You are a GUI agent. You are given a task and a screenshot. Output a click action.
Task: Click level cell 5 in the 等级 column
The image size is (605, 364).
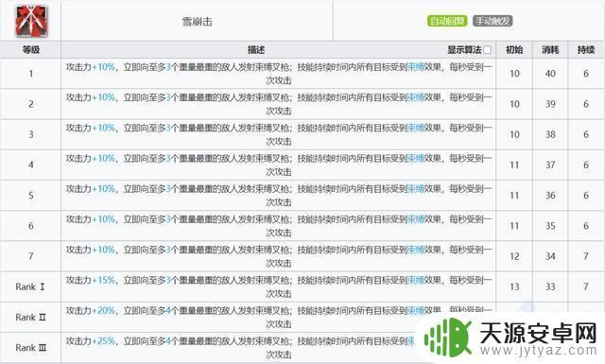31,196
